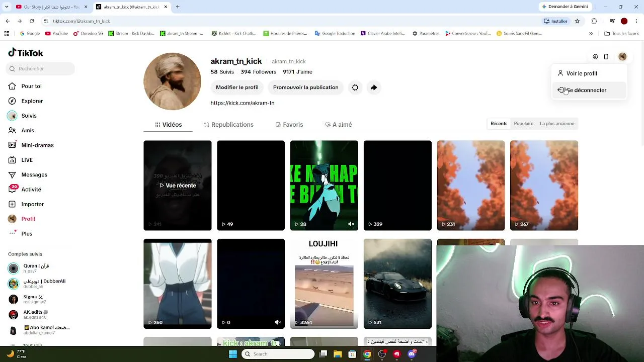This screenshot has height=362, width=644.
Task: Open the black sports car video
Action: coord(397,284)
